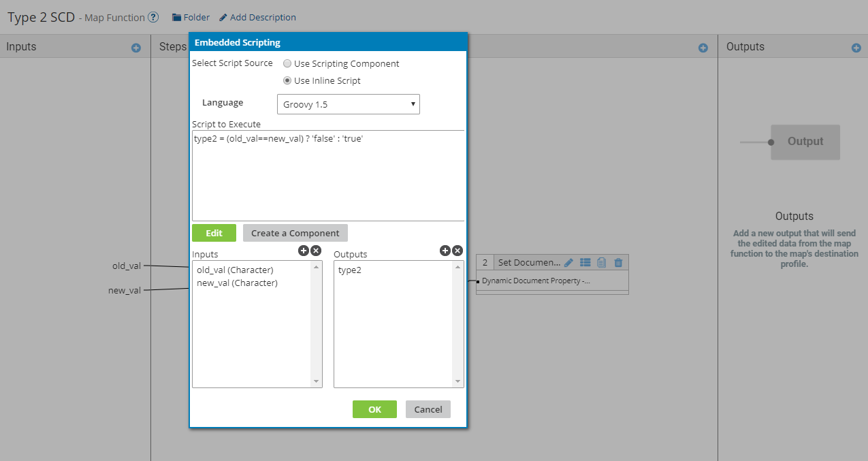Edit the Set Document Property step with pencil icon
The width and height of the screenshot is (868, 461).
pos(569,262)
